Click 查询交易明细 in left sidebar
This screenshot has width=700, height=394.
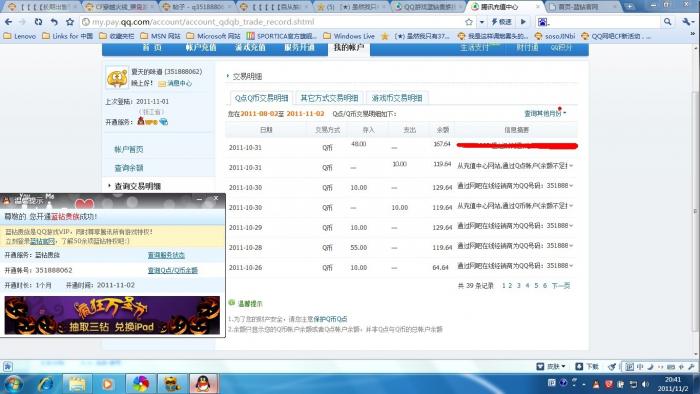point(138,186)
